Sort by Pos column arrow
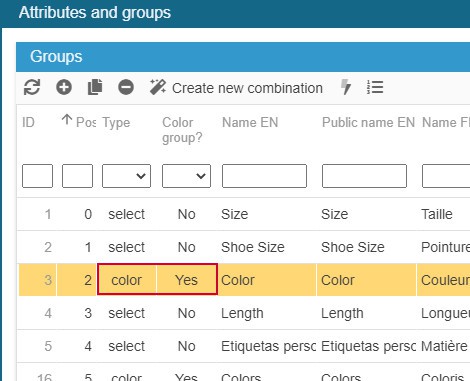 click(x=67, y=120)
